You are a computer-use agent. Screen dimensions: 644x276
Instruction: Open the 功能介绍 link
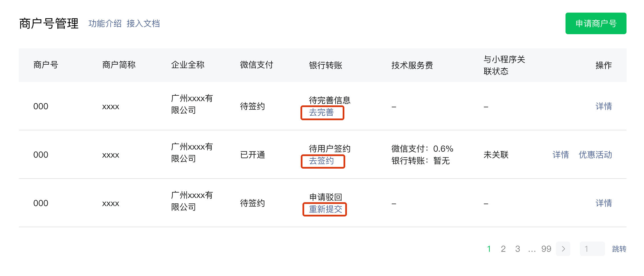tap(105, 24)
